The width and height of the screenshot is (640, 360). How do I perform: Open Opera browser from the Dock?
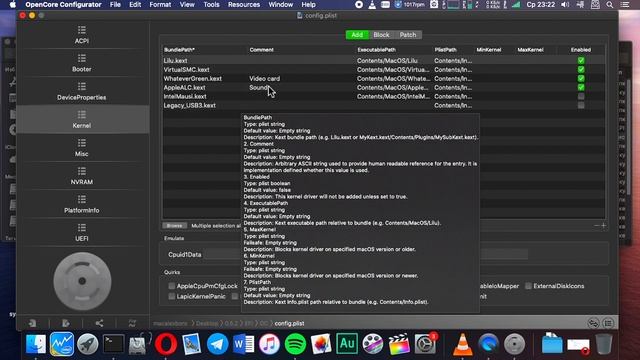click(166, 344)
